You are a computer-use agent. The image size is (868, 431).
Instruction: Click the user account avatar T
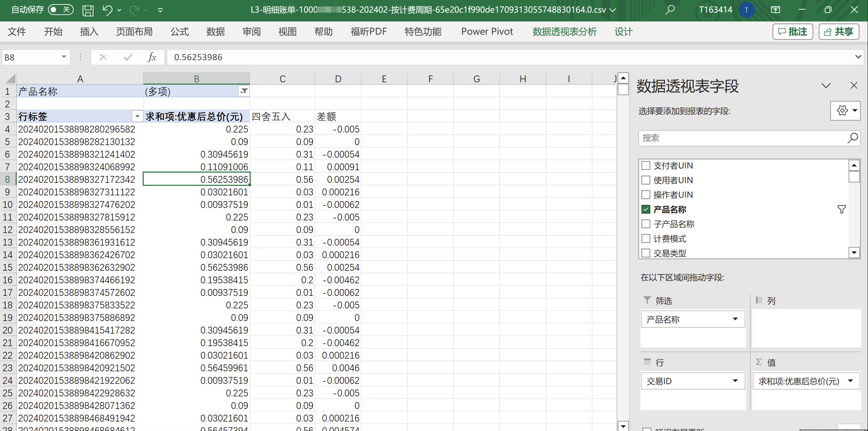click(746, 10)
